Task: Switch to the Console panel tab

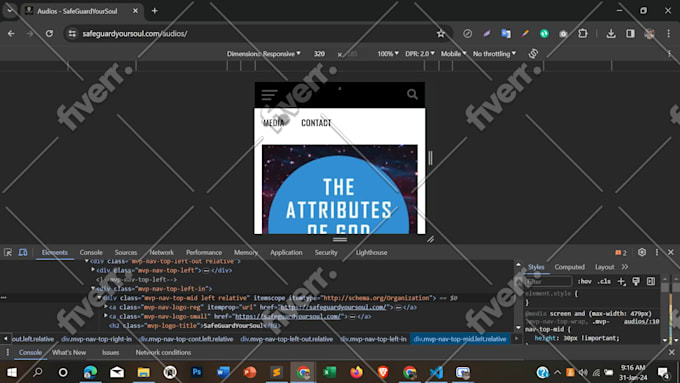Action: (91, 252)
